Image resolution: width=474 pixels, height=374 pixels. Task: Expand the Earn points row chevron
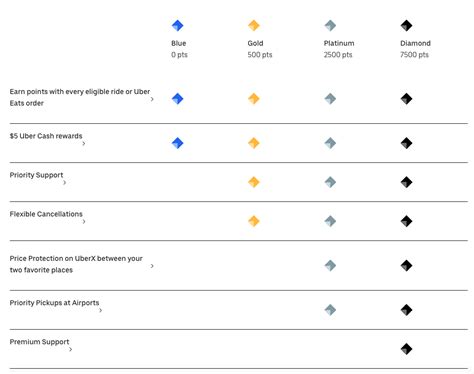tap(152, 99)
